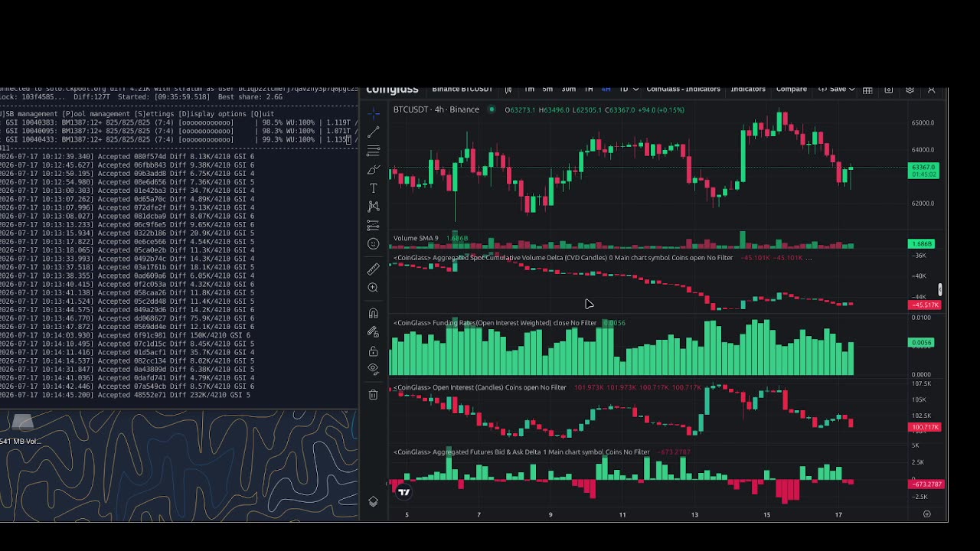Image resolution: width=980 pixels, height=551 pixels.
Task: Switch to the 1m timeframe
Action: (x=529, y=90)
